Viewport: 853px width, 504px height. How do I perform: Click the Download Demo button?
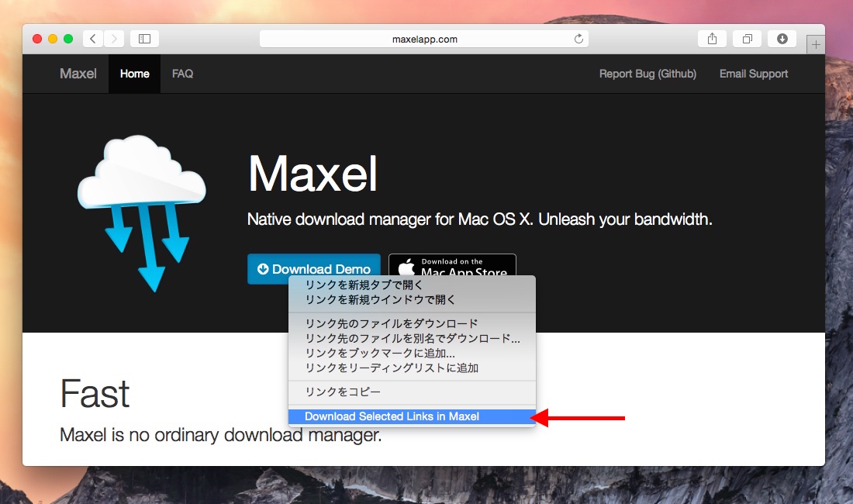pos(314,268)
